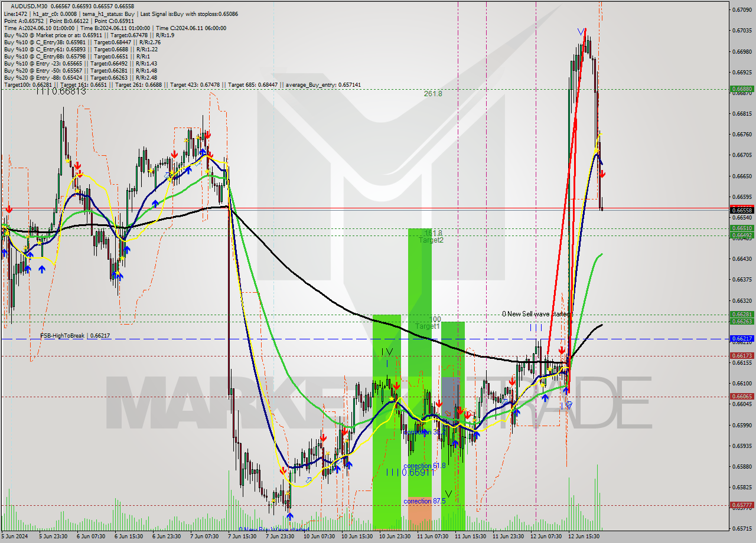This screenshot has height=543, width=756.
Task: Click green price tag 0.66880
Action: [x=741, y=89]
